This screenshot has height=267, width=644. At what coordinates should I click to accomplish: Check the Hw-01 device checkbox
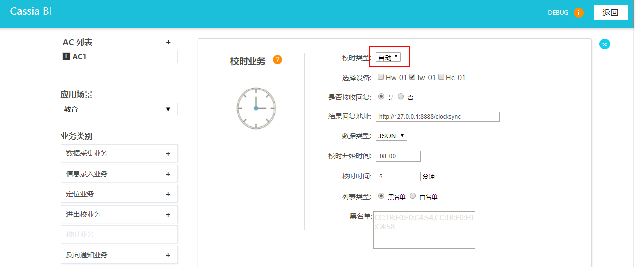(x=380, y=77)
